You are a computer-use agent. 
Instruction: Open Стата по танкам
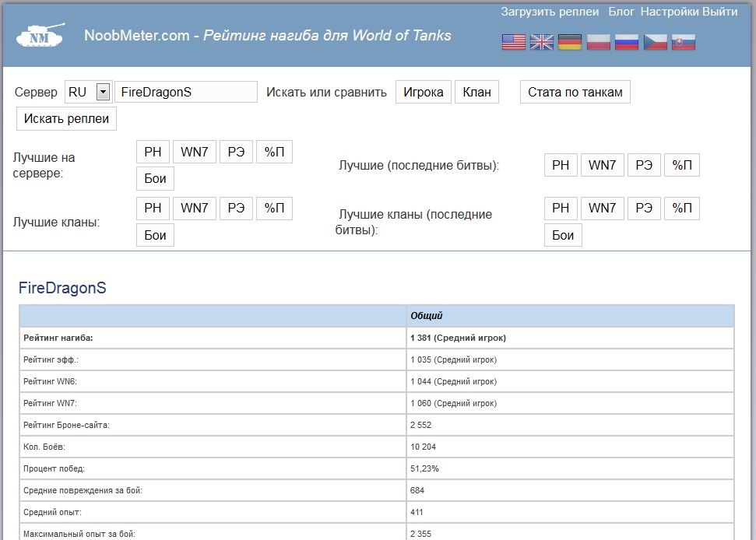click(x=575, y=92)
